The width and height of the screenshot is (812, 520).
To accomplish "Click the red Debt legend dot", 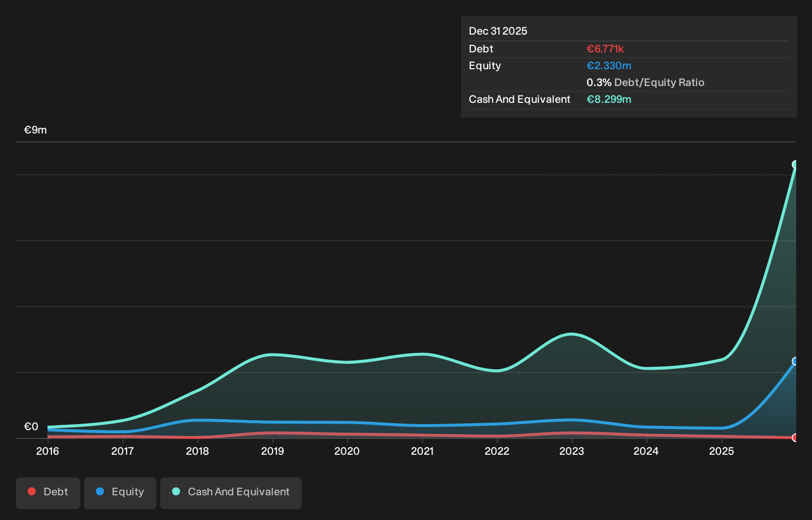I will (x=32, y=491).
